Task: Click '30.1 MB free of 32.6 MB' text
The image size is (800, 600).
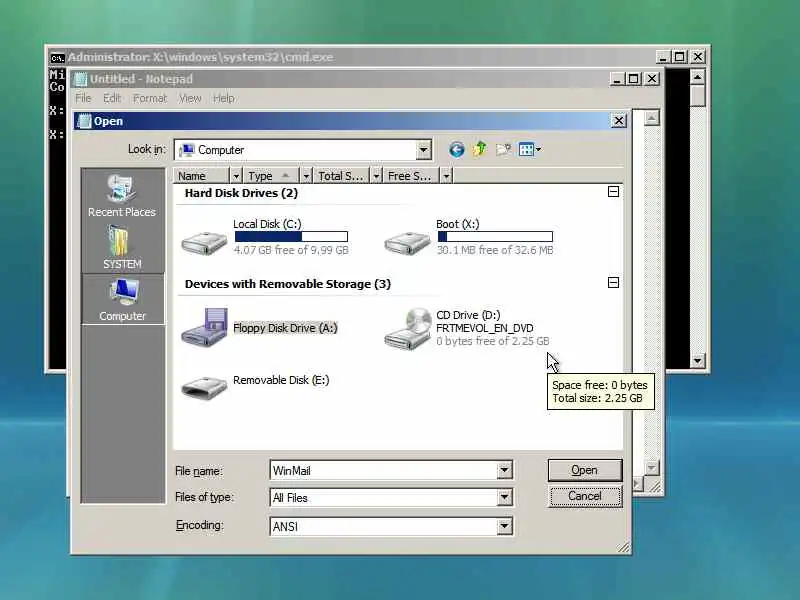Action: 495,250
